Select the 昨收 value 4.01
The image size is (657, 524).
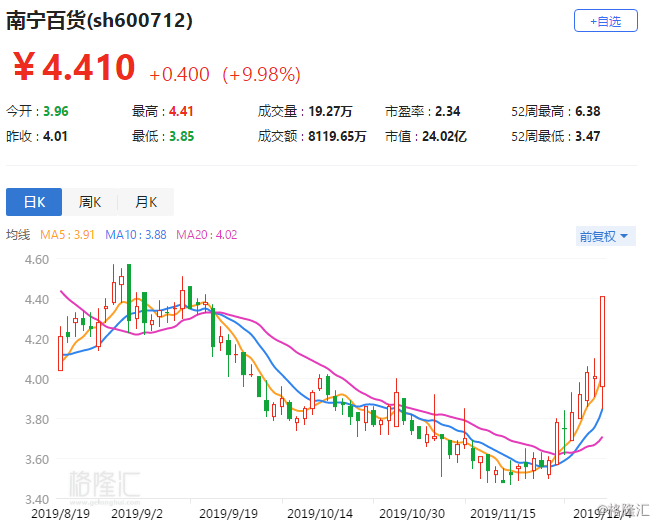point(55,137)
